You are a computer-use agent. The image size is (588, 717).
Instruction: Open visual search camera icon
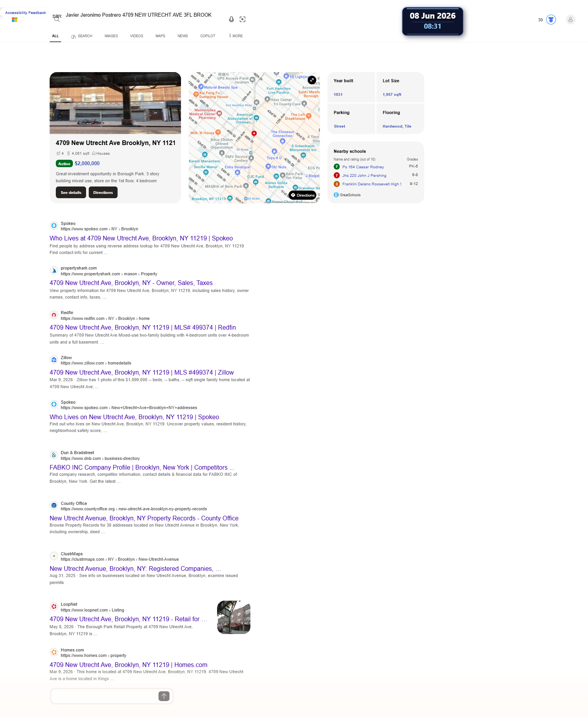click(243, 19)
